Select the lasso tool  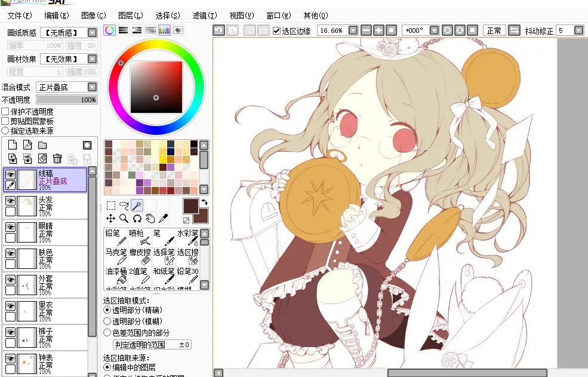124,206
